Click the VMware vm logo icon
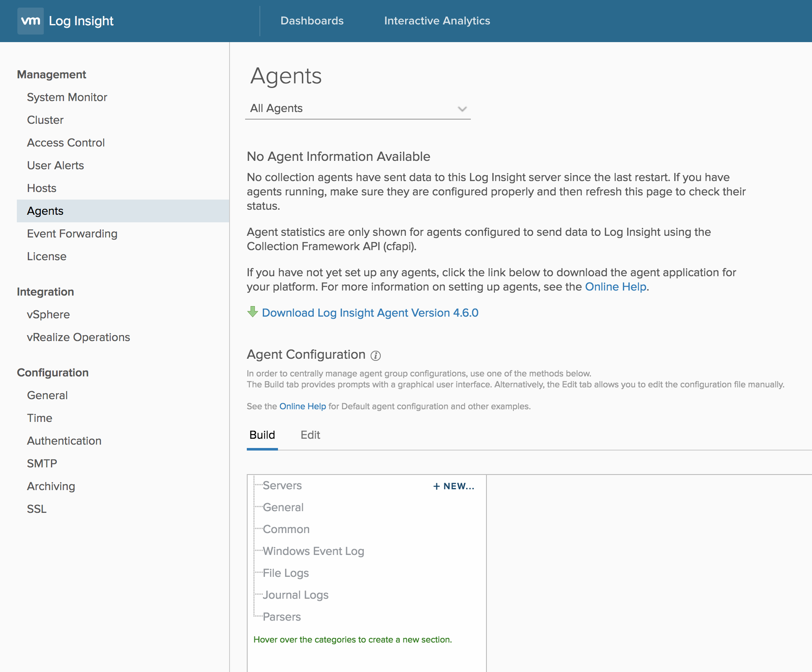The image size is (812, 672). coord(30,21)
